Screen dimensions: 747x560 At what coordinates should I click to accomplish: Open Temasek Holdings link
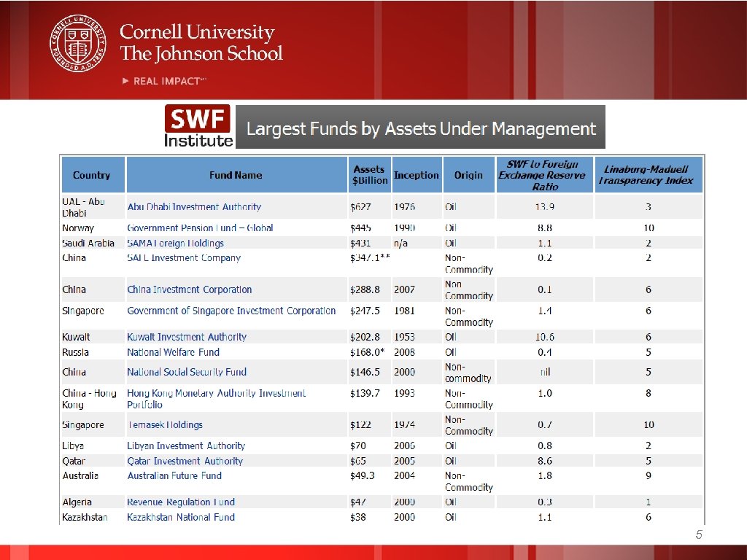(x=165, y=424)
